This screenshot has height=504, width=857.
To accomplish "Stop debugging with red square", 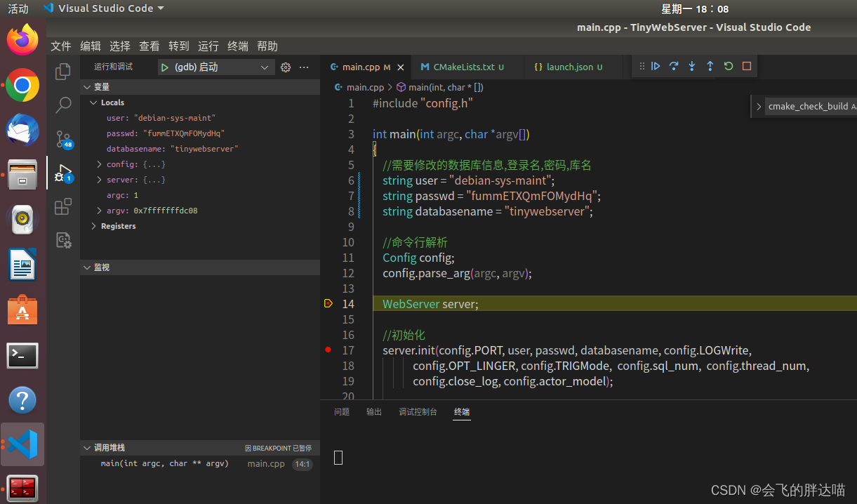I will pos(747,66).
